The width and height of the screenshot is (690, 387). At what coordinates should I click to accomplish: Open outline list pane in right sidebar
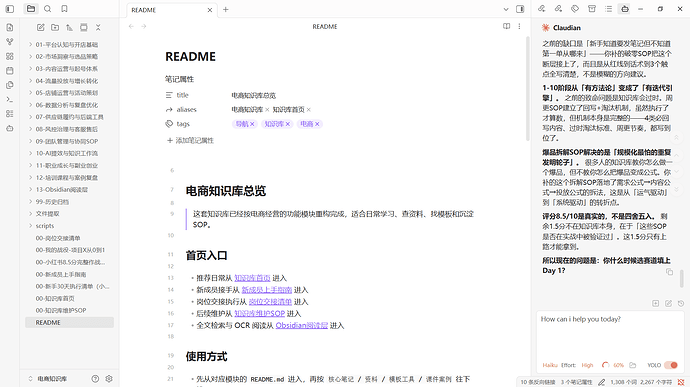tap(608, 9)
